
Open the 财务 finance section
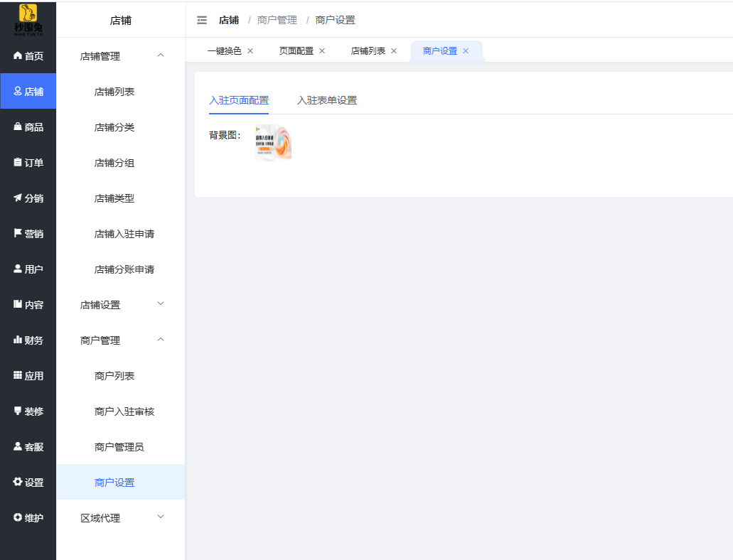(x=28, y=340)
